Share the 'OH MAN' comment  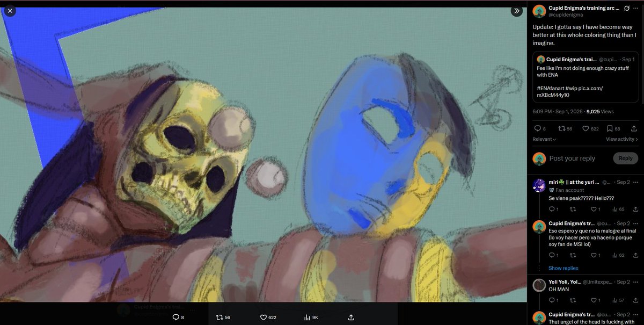click(x=635, y=300)
